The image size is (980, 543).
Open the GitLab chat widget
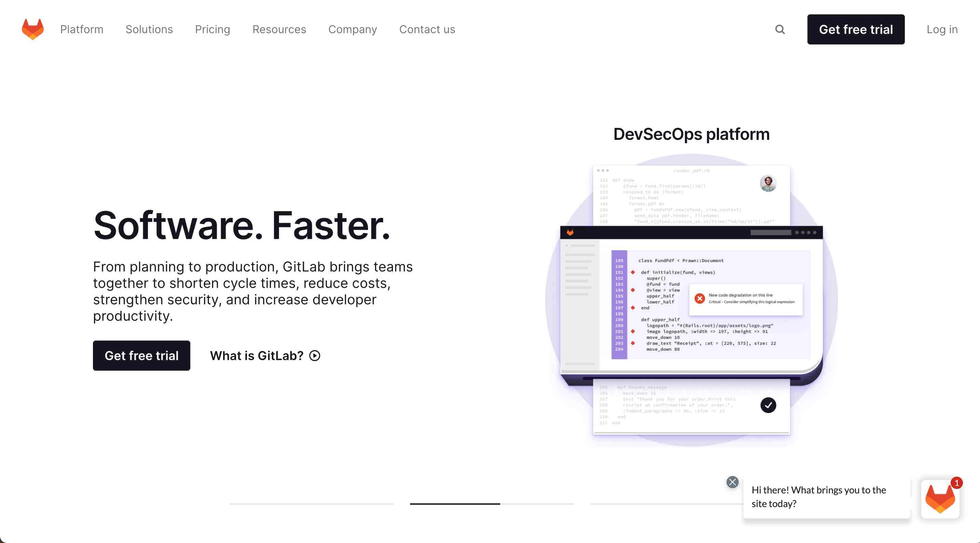(940, 499)
